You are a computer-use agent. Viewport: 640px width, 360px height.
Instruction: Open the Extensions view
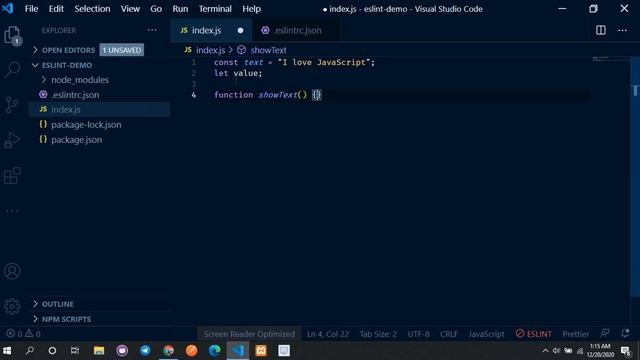pyautogui.click(x=12, y=176)
